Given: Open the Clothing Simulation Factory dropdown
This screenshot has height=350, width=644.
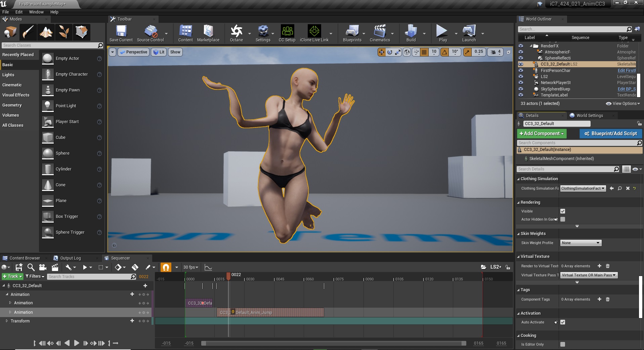Looking at the screenshot, I should (x=583, y=188).
